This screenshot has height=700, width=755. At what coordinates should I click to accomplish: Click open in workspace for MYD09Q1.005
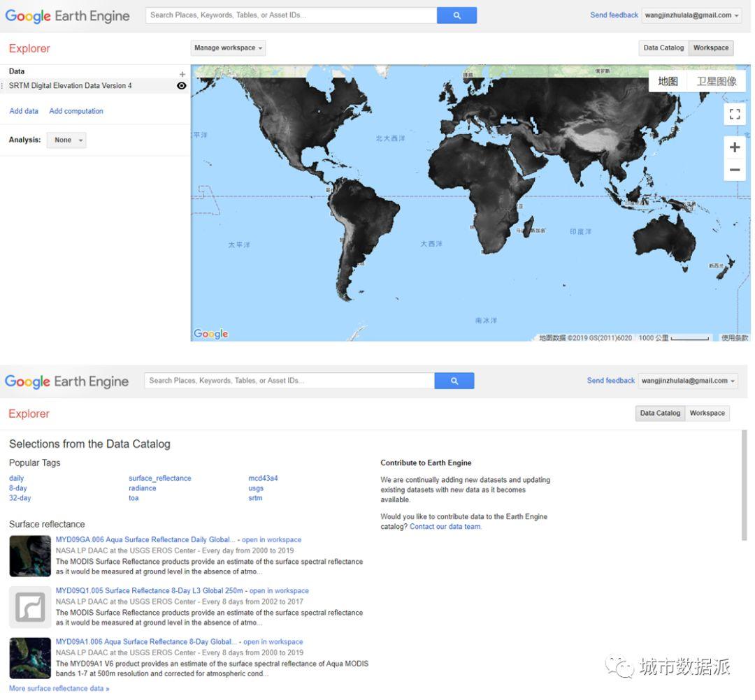click(x=279, y=591)
